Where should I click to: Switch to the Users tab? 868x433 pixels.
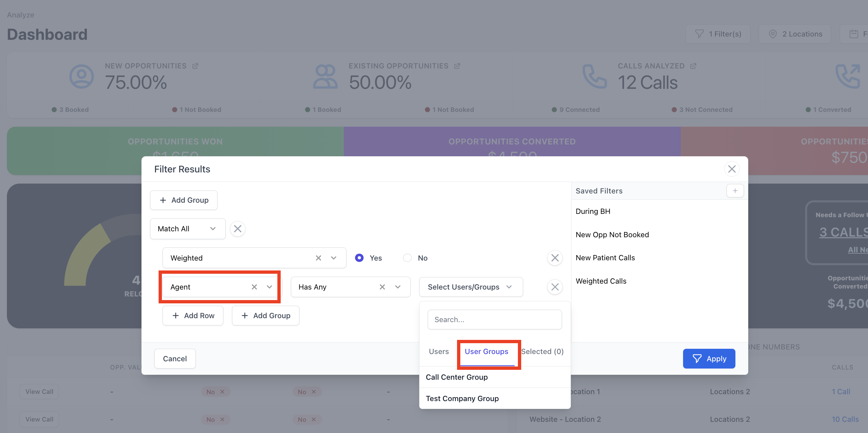pyautogui.click(x=439, y=351)
